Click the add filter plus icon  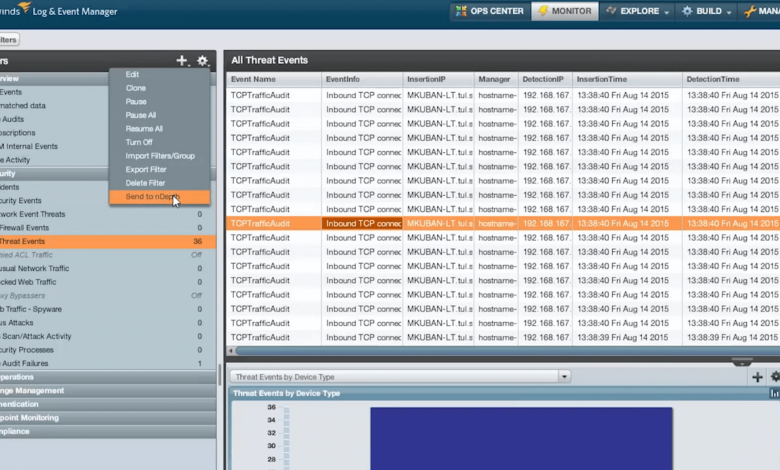(182, 61)
